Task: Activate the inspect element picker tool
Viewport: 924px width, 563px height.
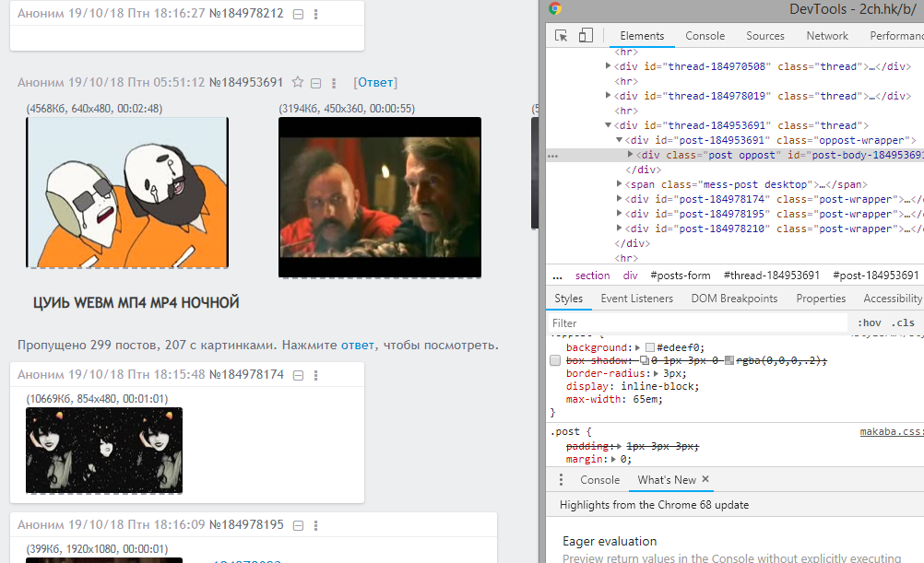Action: click(561, 35)
